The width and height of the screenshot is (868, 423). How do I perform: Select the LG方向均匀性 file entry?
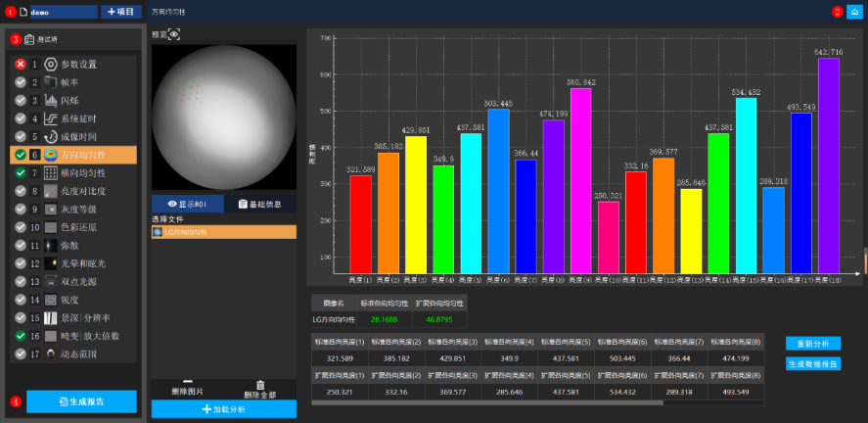click(x=223, y=232)
